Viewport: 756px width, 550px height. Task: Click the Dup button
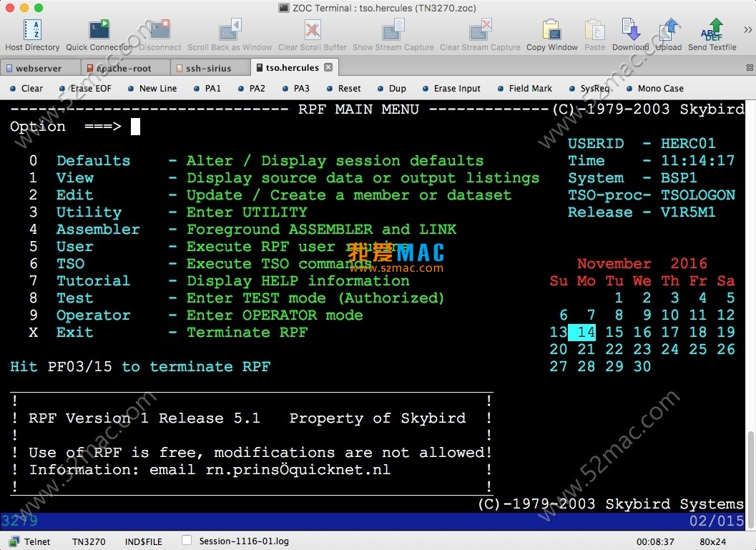tap(392, 88)
